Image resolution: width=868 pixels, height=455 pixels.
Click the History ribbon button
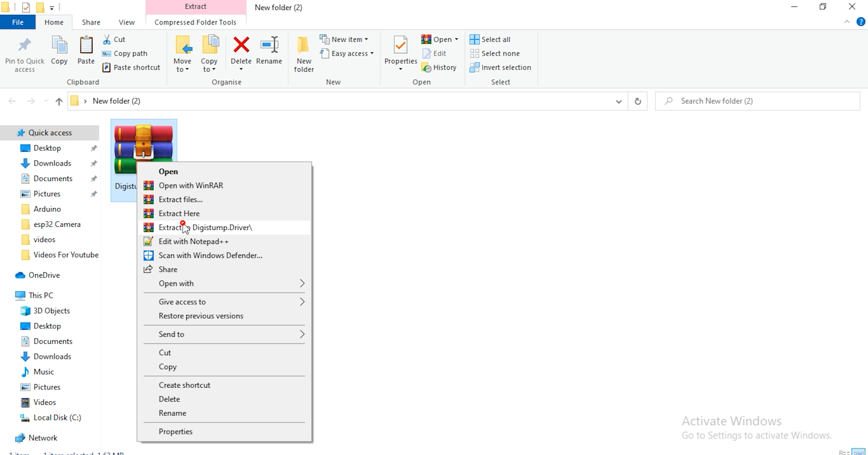tap(439, 67)
